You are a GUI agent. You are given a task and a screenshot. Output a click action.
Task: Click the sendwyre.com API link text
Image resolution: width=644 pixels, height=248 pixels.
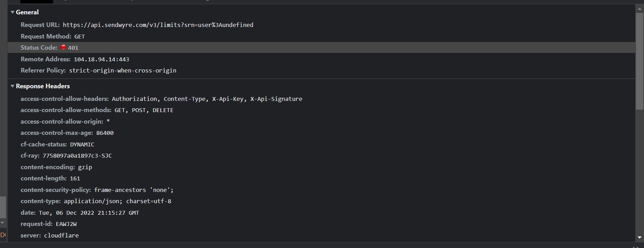pyautogui.click(x=158, y=25)
